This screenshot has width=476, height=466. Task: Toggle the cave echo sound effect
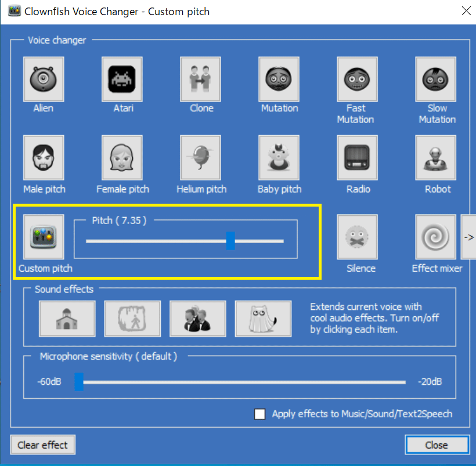132,319
